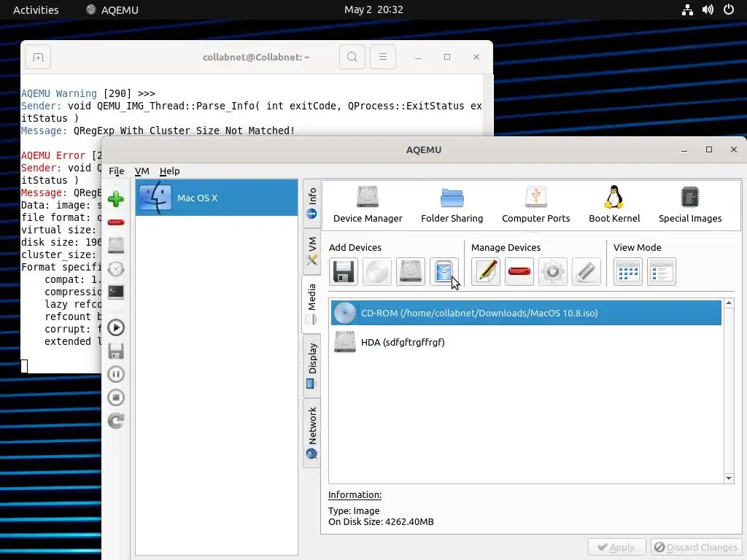Pause the virtual machine
This screenshot has width=747, height=560.
[x=116, y=374]
